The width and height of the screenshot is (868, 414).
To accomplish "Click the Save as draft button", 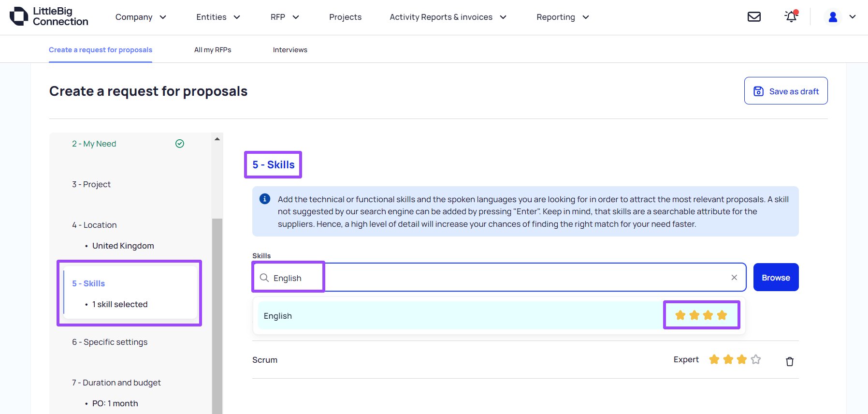I will (x=786, y=91).
